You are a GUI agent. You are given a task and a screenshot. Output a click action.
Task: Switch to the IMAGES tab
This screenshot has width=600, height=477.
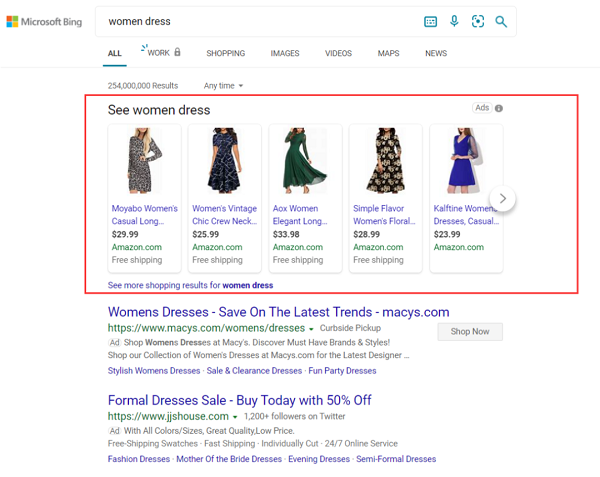285,54
